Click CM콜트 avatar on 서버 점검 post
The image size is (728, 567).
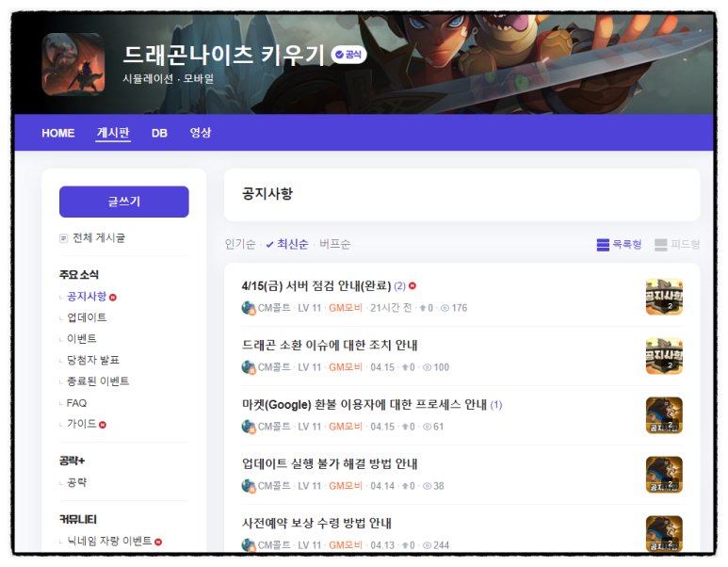[249, 308]
